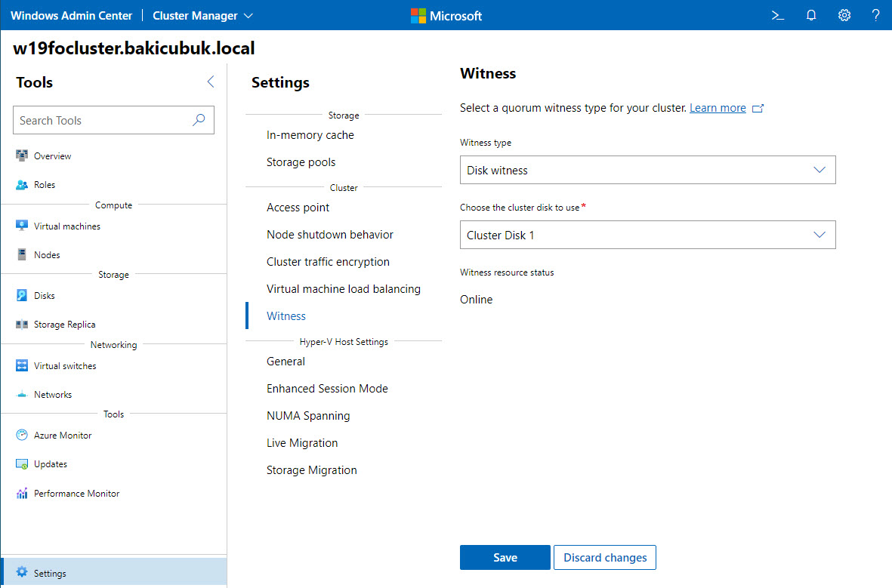The image size is (892, 588).
Task: Open Cluster traffic encryption settings
Action: 329,262
